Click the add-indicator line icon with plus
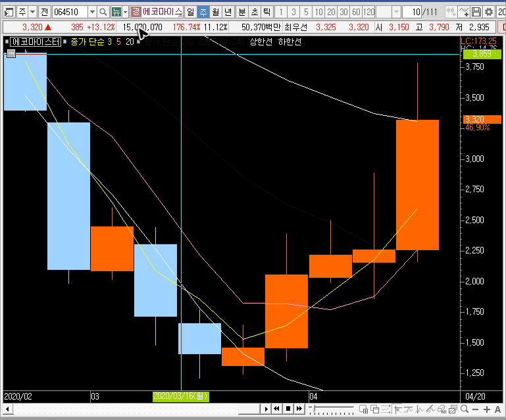 pyautogui.click(x=464, y=13)
